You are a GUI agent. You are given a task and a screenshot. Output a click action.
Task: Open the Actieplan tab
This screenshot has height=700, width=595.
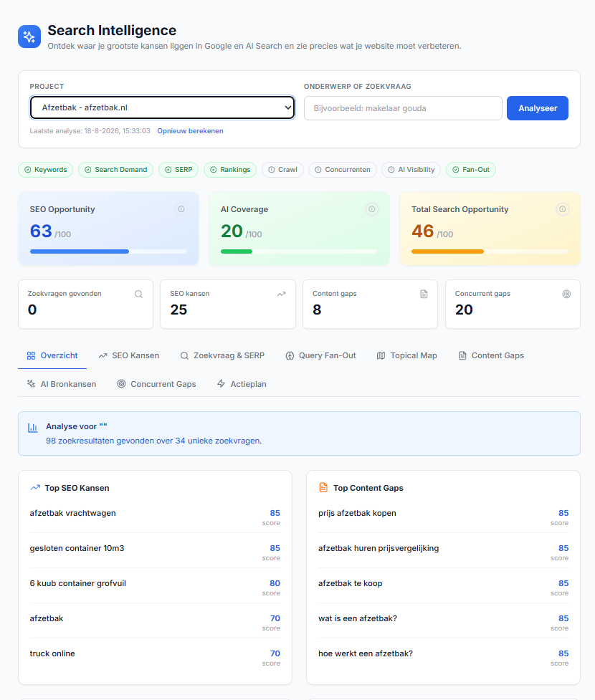(242, 384)
